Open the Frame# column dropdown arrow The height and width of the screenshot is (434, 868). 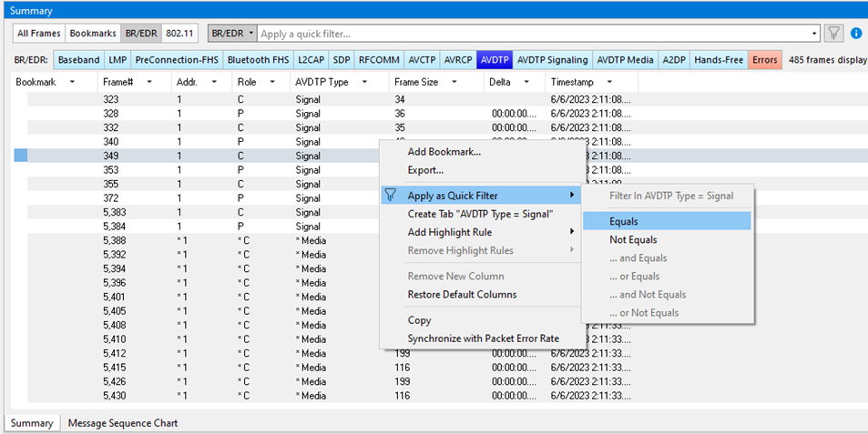click(x=148, y=82)
